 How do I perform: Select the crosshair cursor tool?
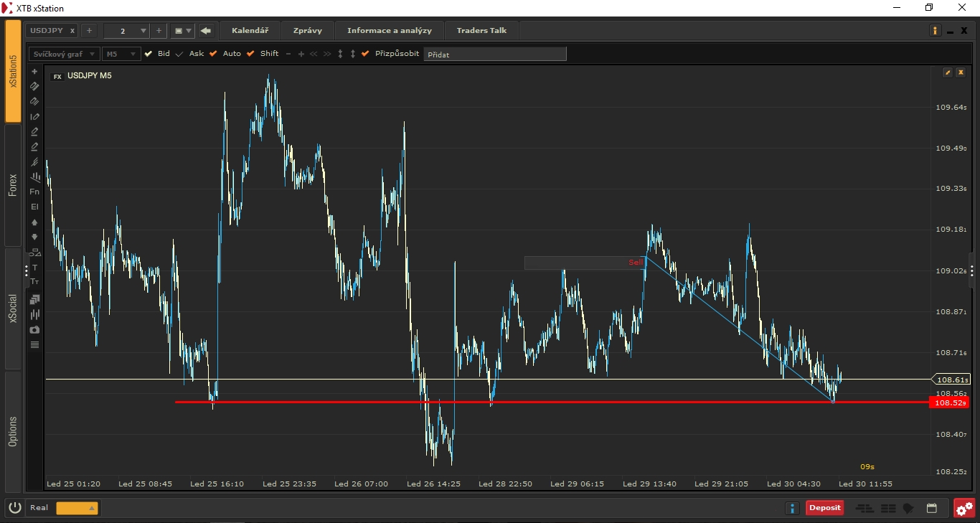[x=34, y=72]
